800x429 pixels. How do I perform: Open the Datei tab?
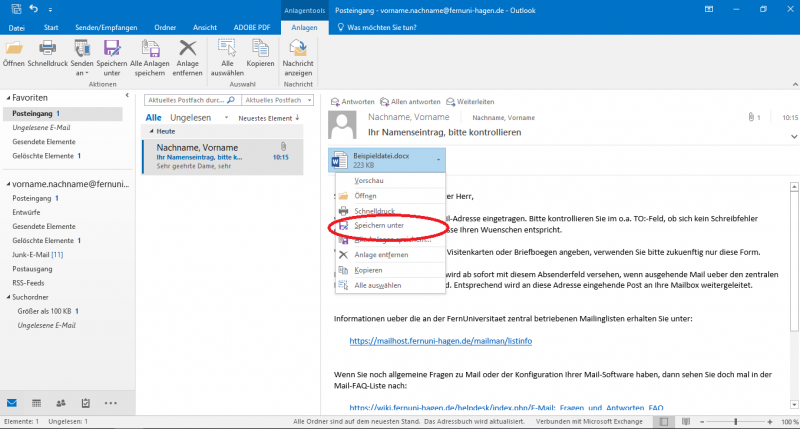[x=16, y=28]
